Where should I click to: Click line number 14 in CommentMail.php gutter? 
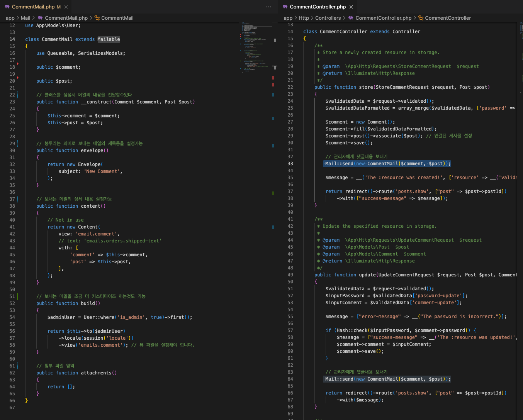[x=12, y=39]
